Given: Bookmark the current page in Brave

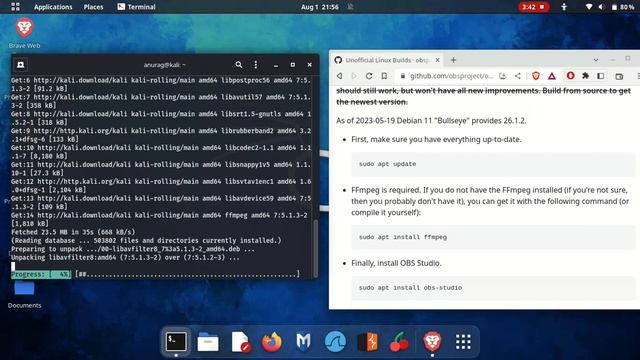Looking at the screenshot, I should tap(384, 76).
